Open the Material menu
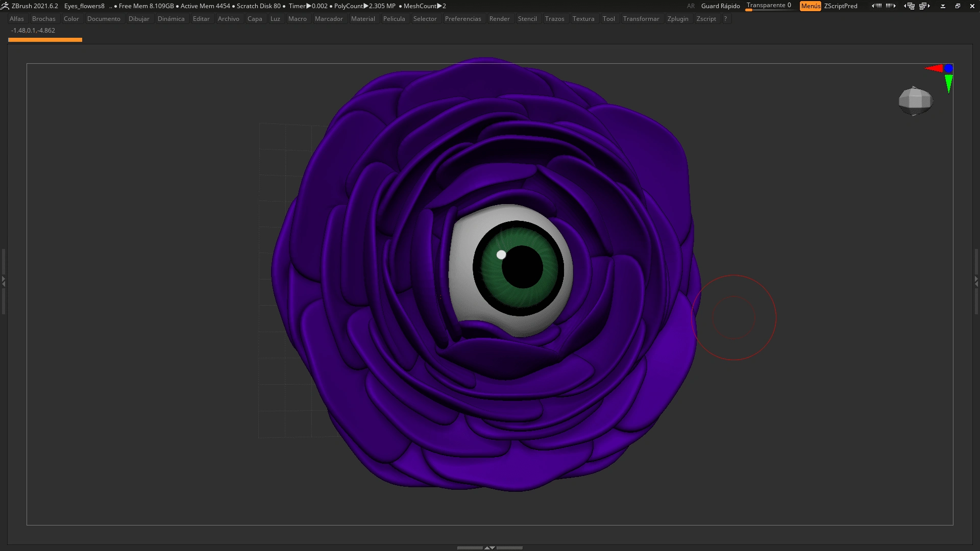This screenshot has height=551, width=980. pos(363,19)
